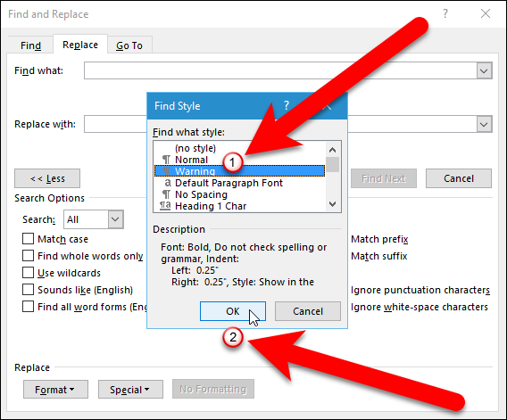This screenshot has height=420, width=507.
Task: Switch to the Find tab
Action: click(x=30, y=45)
